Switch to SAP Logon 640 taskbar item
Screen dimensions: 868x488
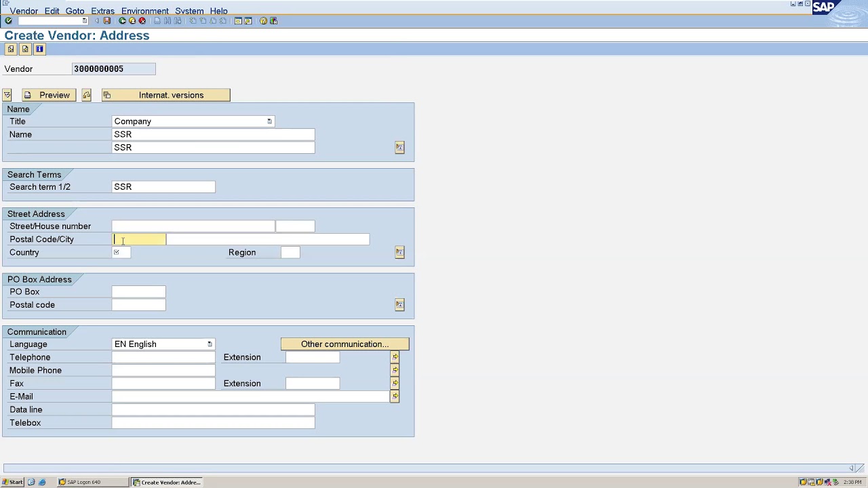click(x=92, y=483)
